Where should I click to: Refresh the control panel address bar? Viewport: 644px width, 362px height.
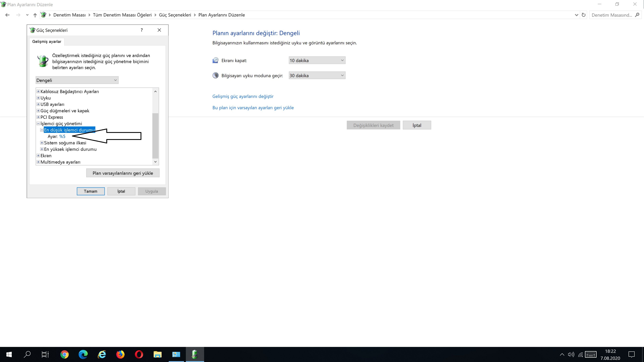point(583,15)
